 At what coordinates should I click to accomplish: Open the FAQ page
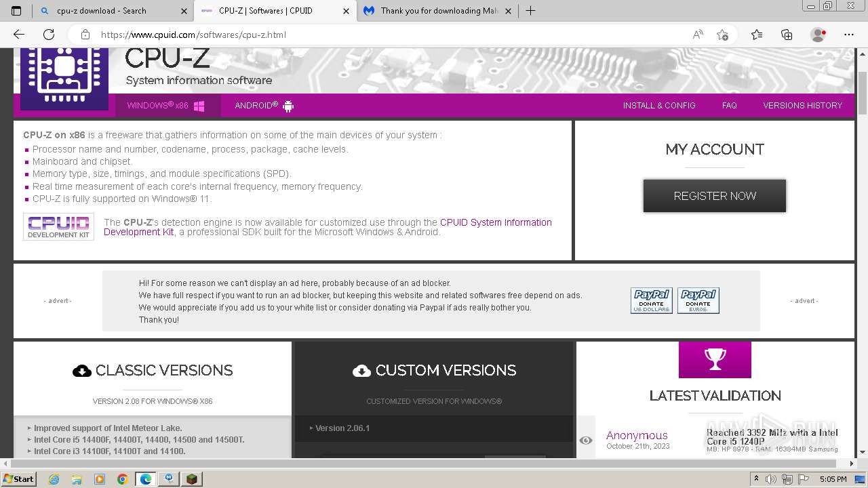coord(729,106)
